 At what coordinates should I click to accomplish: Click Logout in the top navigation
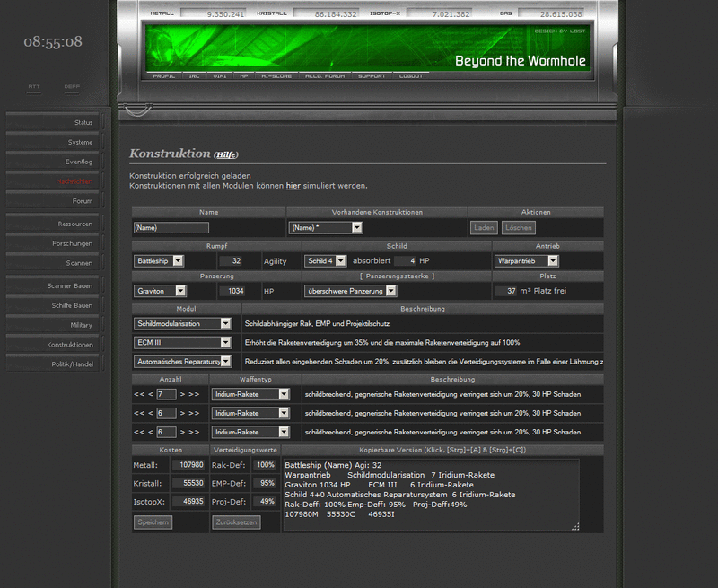coord(409,77)
